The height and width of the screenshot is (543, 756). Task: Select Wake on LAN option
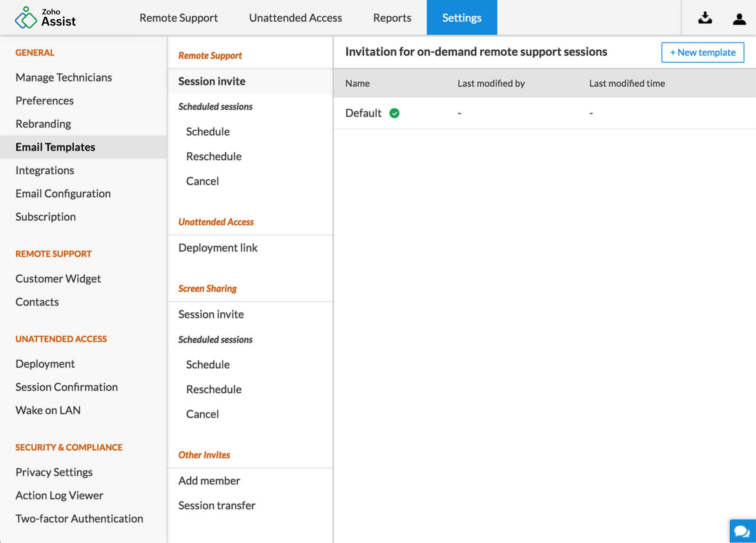pos(48,410)
